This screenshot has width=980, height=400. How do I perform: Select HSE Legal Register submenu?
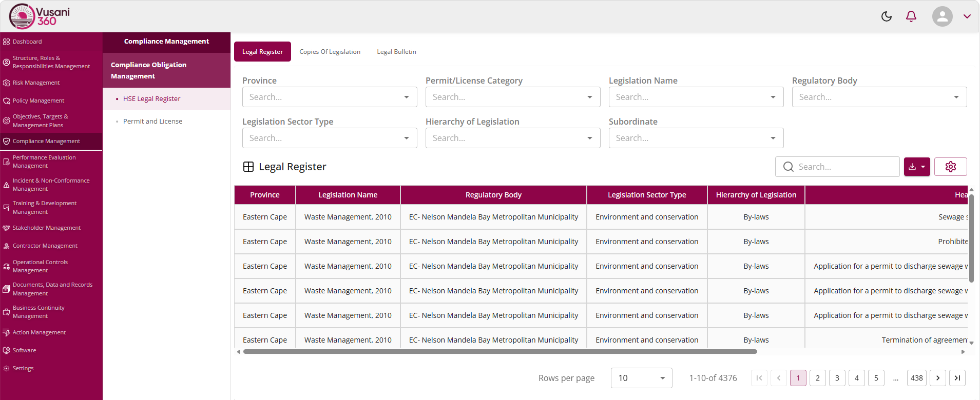pos(167,99)
